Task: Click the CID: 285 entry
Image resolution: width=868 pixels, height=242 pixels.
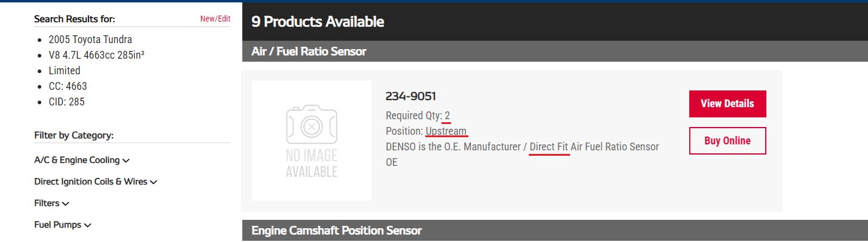Action: (x=66, y=102)
